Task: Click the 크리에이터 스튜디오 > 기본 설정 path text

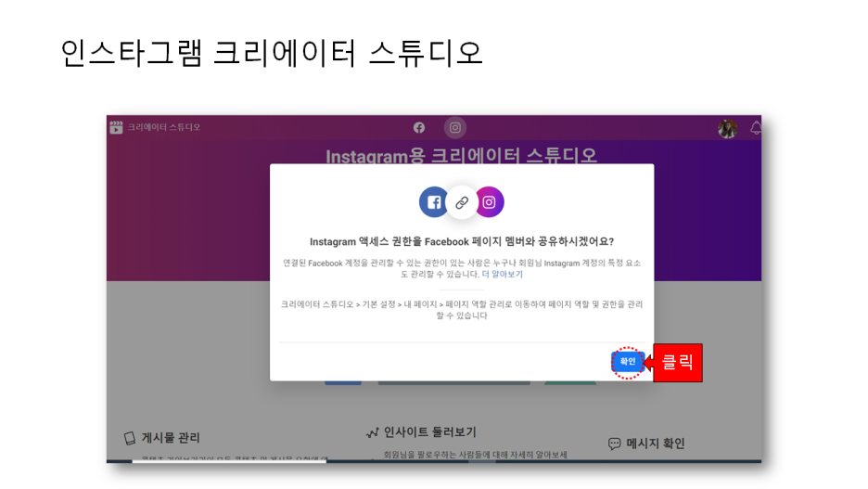Action: 462,310
